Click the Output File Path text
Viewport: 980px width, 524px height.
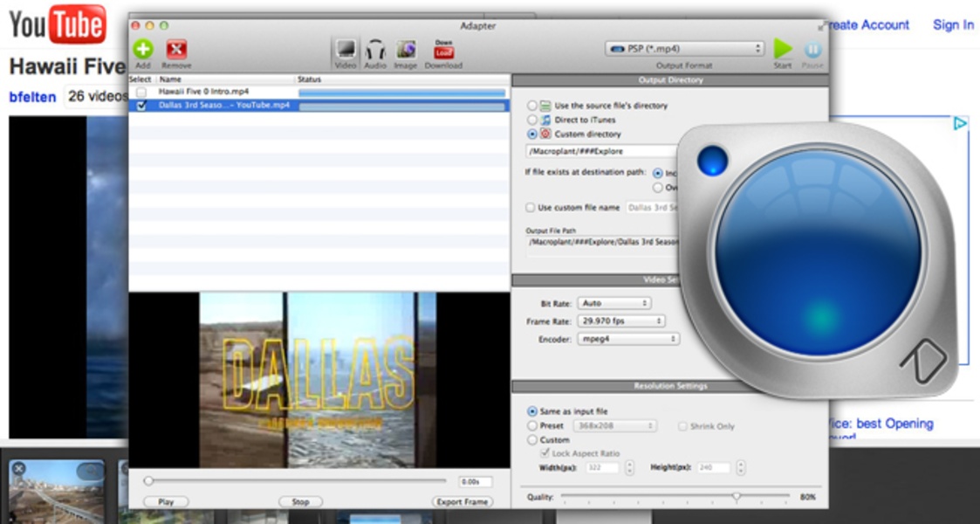click(x=602, y=242)
